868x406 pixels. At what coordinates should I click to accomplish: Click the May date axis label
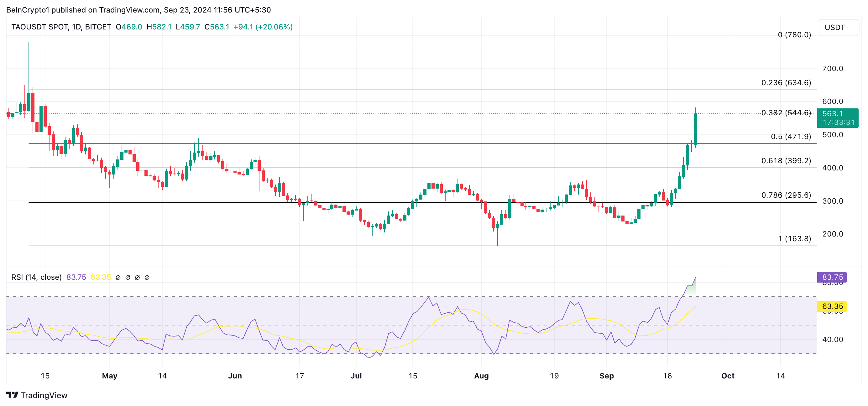tap(109, 376)
